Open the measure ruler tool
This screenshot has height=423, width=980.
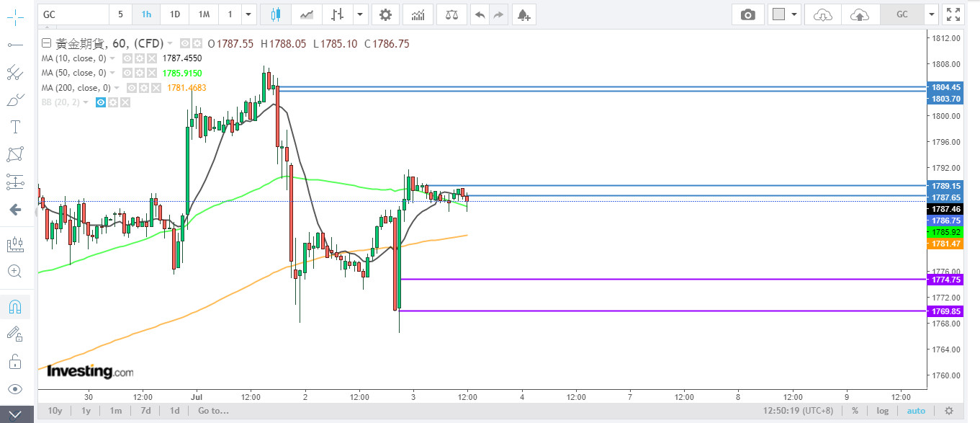(x=14, y=244)
